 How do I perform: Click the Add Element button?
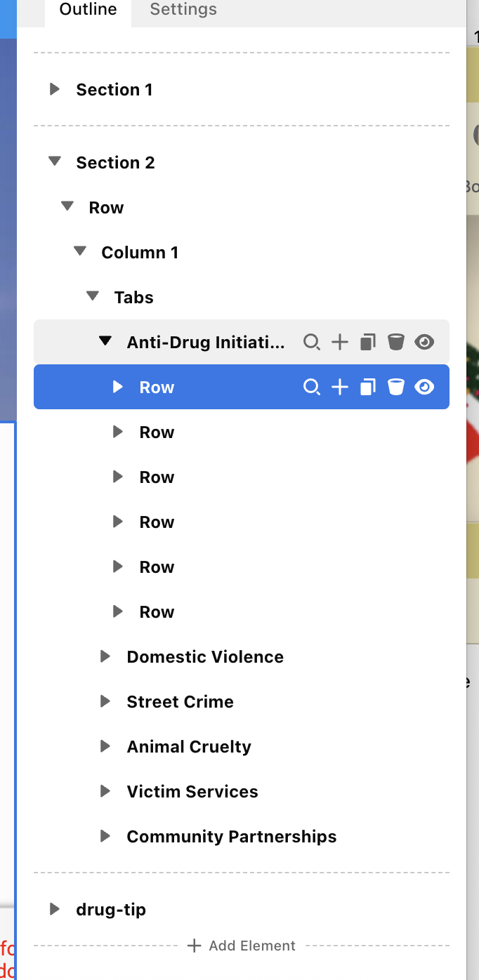point(242,946)
